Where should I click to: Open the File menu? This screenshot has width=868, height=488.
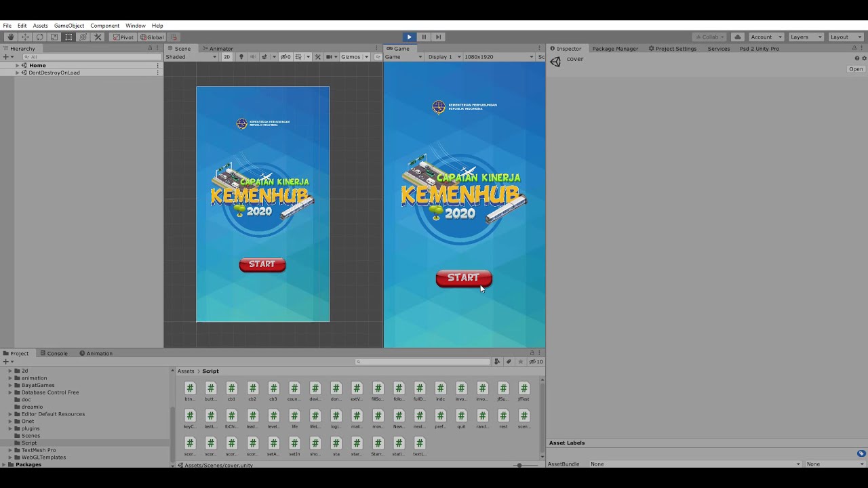[x=7, y=26]
